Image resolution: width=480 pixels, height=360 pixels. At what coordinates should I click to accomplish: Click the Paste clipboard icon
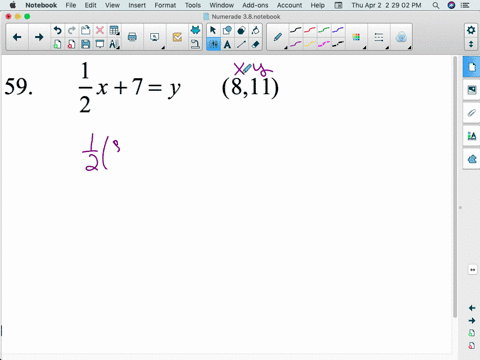pos(86,30)
